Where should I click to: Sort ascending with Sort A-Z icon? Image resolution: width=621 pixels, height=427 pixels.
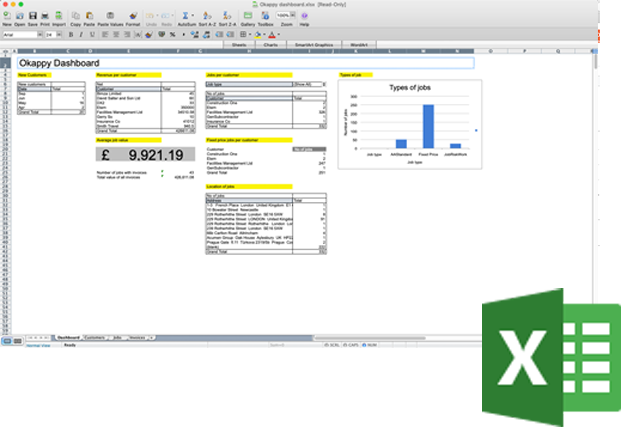click(x=207, y=16)
